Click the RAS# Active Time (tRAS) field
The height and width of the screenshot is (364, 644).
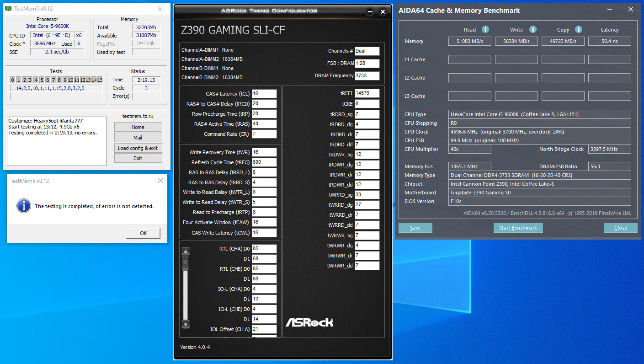[264, 124]
